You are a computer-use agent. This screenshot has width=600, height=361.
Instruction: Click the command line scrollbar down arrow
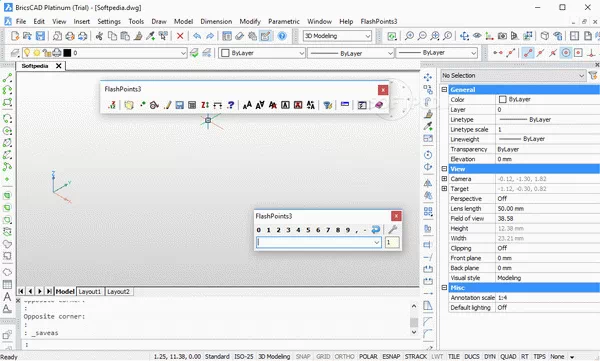click(x=414, y=332)
